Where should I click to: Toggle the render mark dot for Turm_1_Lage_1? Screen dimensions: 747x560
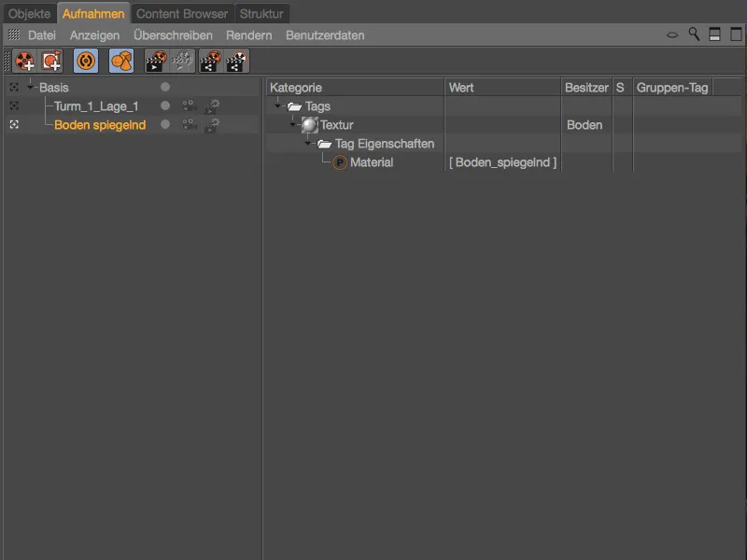click(165, 105)
